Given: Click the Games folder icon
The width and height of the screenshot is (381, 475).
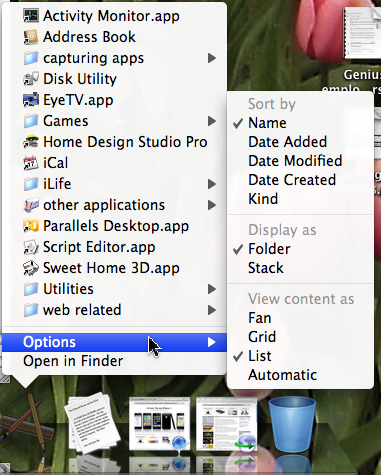Looking at the screenshot, I should coord(31,121).
